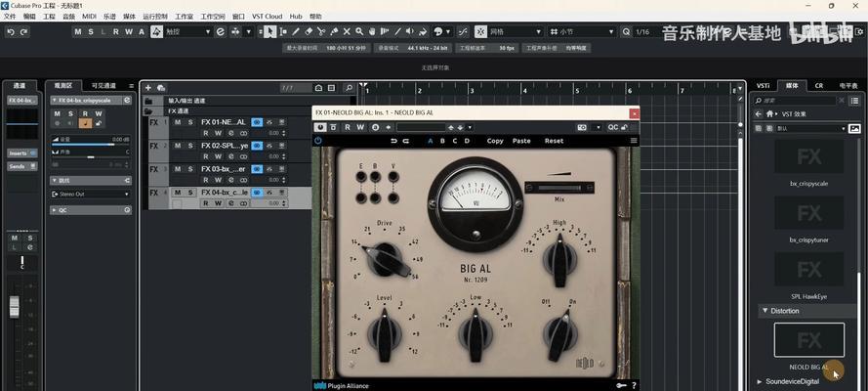
Task: Click the Big Al Mix slider
Action: tap(559, 188)
